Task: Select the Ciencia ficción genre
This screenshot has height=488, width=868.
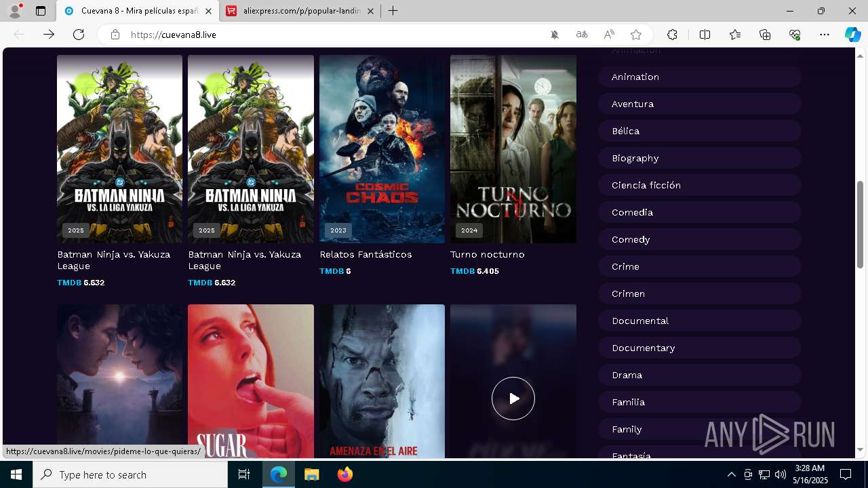Action: (x=700, y=185)
